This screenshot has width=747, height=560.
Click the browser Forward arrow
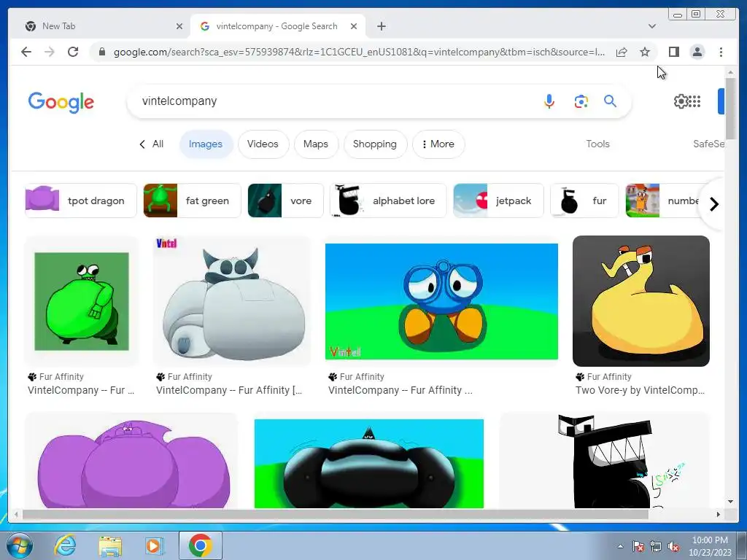tap(50, 52)
